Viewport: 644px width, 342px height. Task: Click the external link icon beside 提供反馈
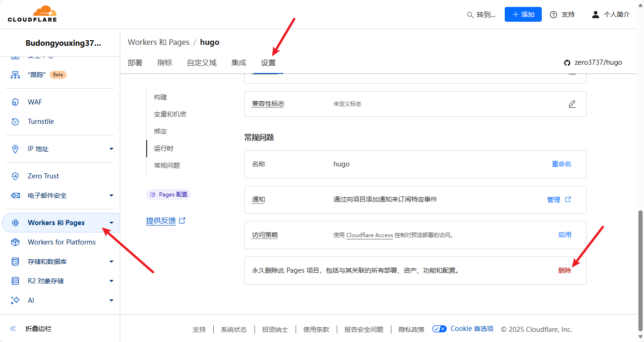[182, 221]
